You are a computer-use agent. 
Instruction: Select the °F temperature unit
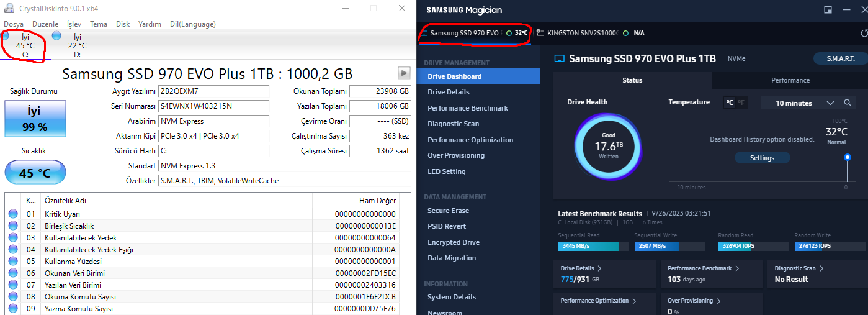tap(741, 103)
